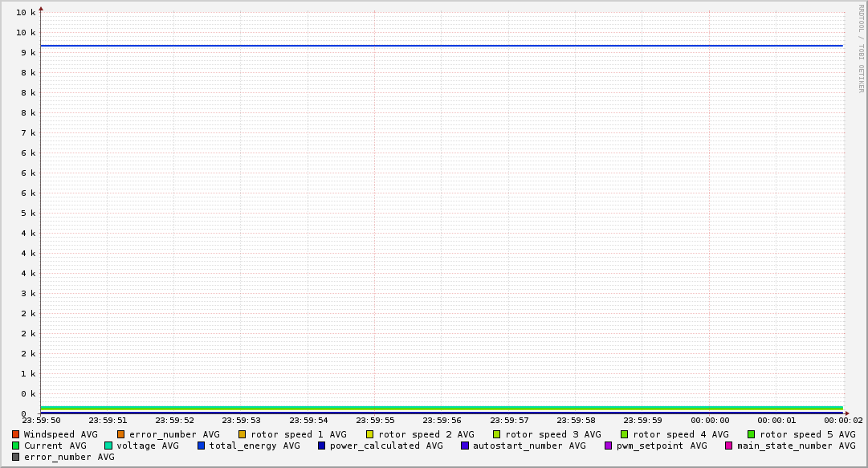Click the magenta main_state_number AVG swatch
This screenshot has width=868, height=468.
pos(729,446)
